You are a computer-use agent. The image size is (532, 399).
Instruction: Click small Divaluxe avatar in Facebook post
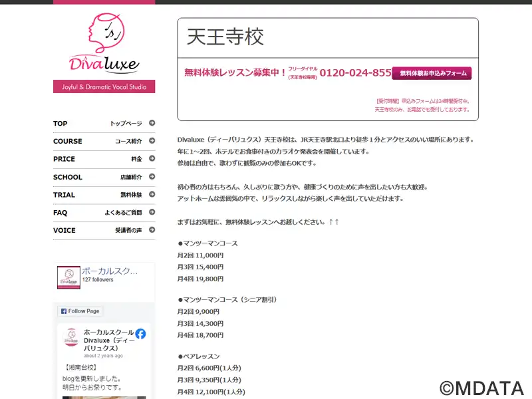coord(71,337)
